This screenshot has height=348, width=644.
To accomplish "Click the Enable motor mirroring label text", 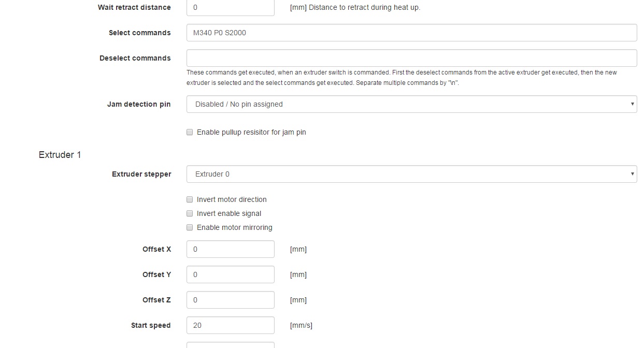I will point(234,227).
